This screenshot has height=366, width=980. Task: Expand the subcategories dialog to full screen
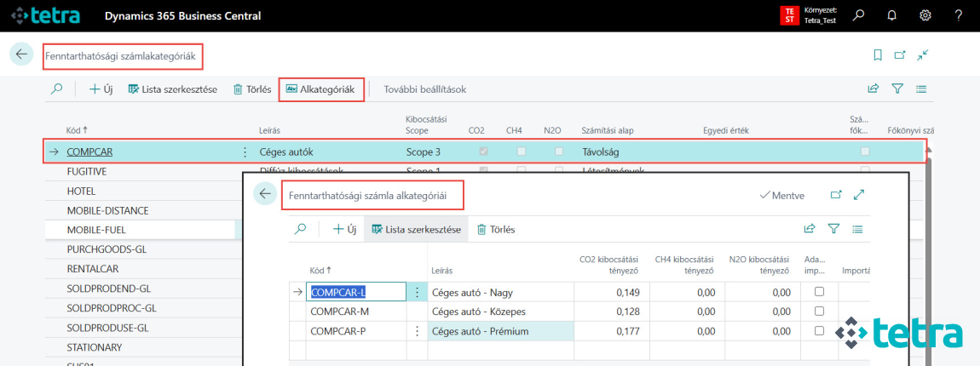(859, 195)
